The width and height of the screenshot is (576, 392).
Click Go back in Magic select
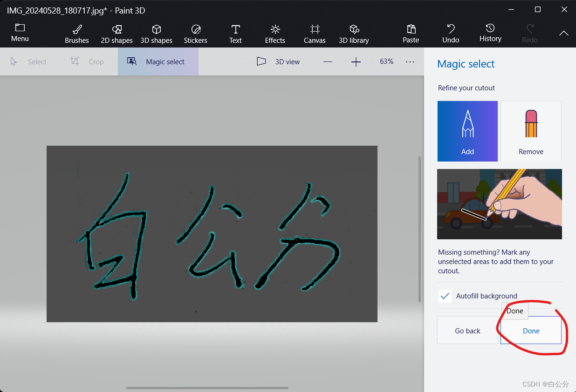467,331
